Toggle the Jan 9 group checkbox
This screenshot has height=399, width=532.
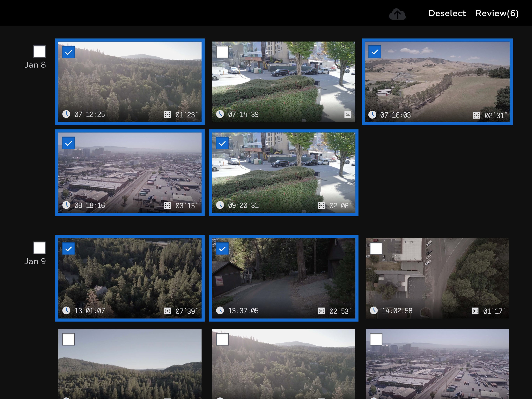point(40,248)
